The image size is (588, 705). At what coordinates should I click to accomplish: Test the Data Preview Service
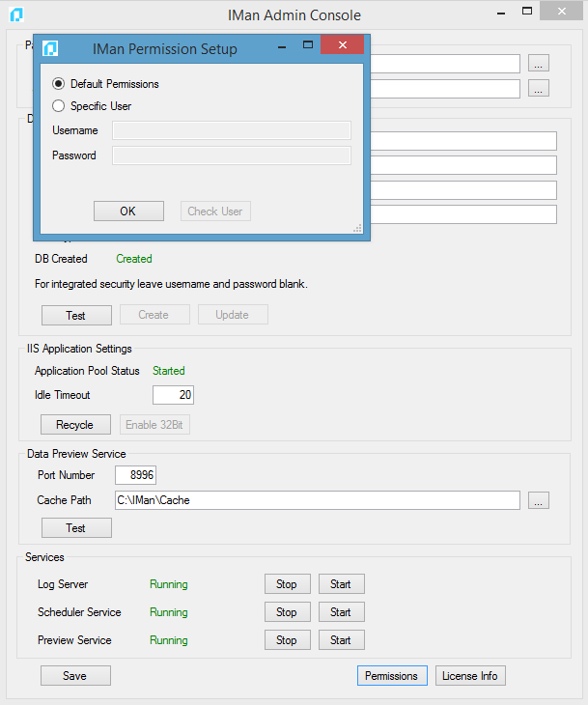click(75, 528)
